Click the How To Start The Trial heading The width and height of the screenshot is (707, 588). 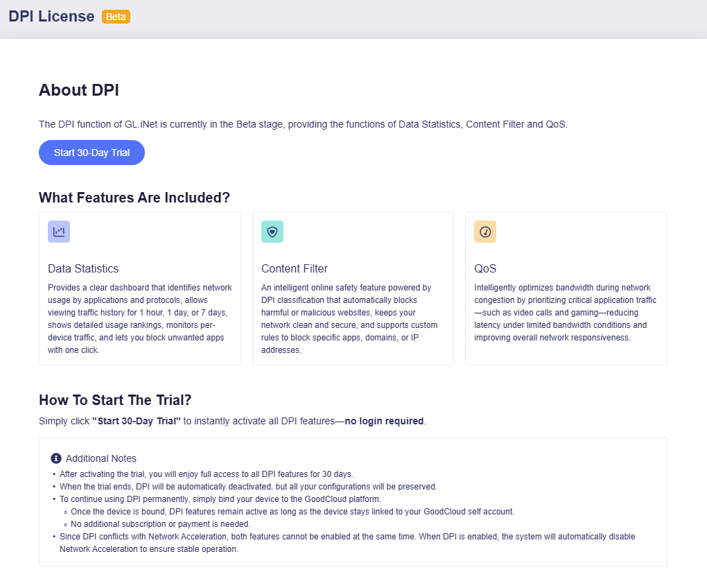(x=115, y=400)
